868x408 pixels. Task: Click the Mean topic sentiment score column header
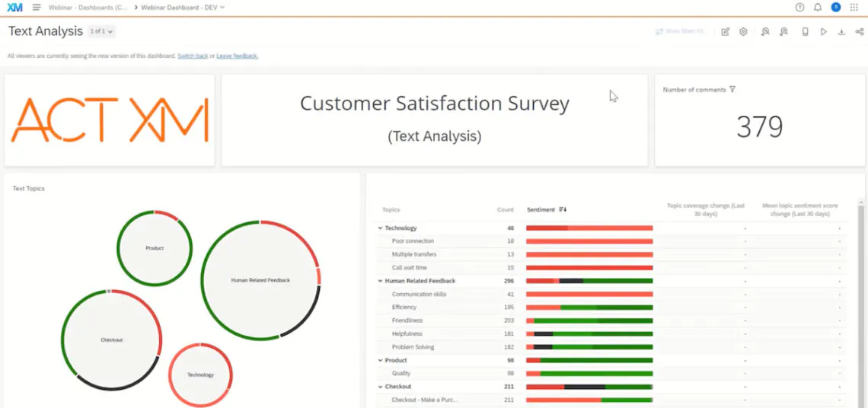(799, 209)
